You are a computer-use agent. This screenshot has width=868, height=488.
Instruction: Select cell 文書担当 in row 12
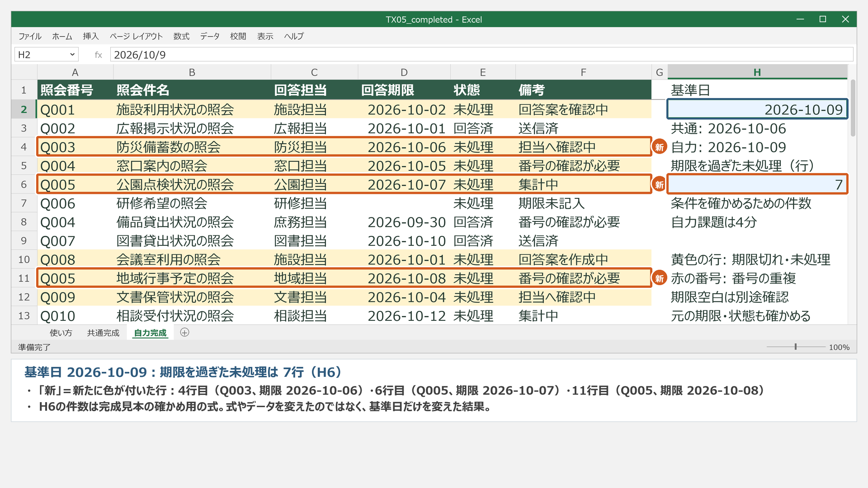pos(314,297)
